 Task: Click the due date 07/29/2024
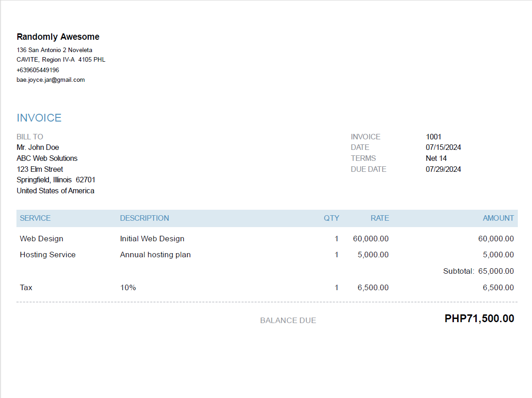(443, 169)
